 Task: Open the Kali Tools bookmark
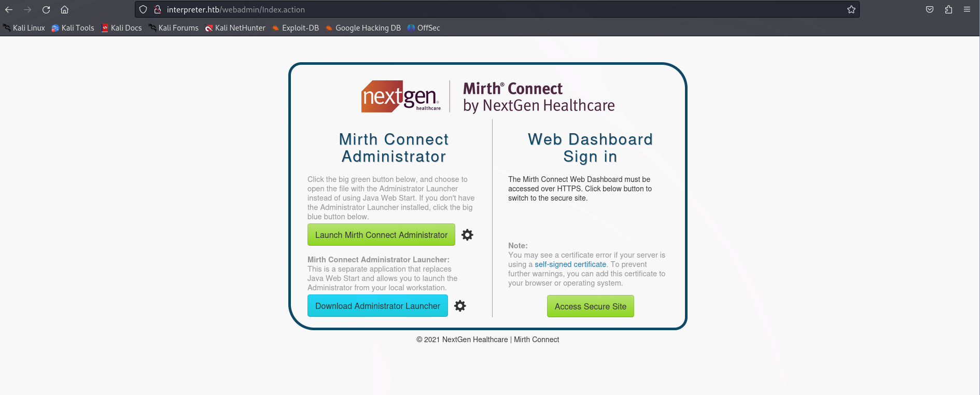coord(73,28)
